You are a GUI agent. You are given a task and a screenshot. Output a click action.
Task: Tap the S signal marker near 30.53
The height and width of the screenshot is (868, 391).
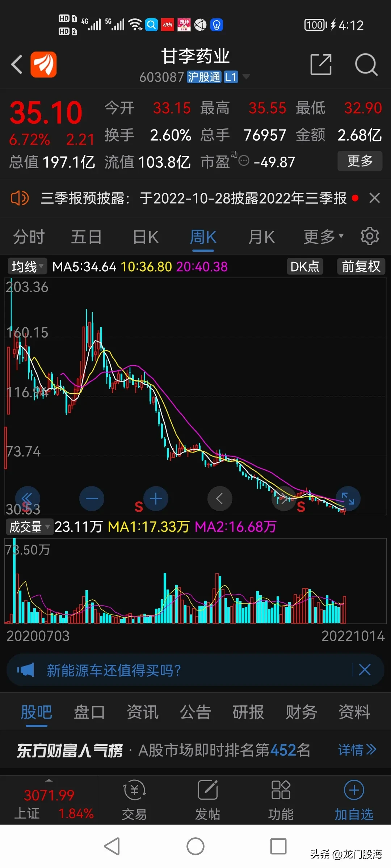(26, 506)
